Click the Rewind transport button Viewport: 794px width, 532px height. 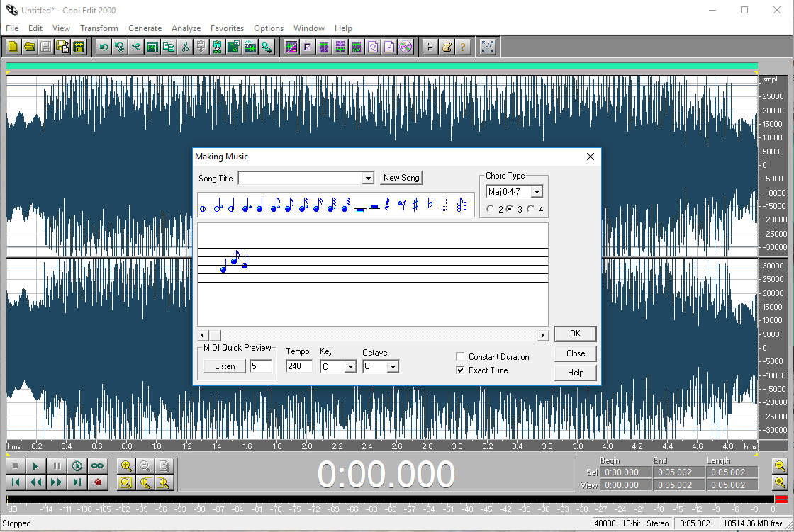35,482
